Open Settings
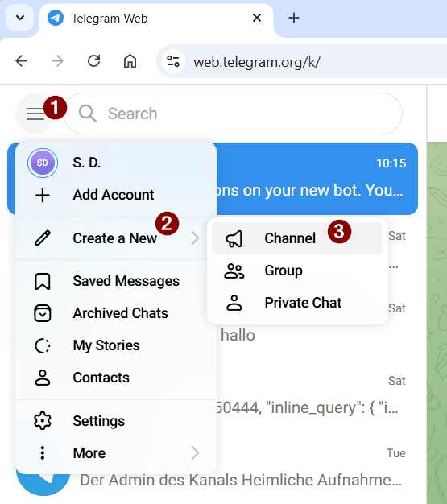 click(116, 421)
